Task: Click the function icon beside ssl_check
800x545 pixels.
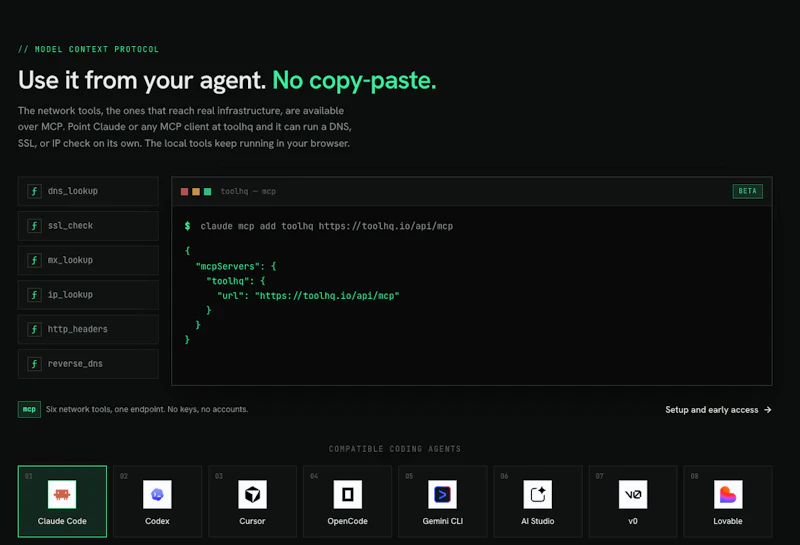Action: point(34,226)
